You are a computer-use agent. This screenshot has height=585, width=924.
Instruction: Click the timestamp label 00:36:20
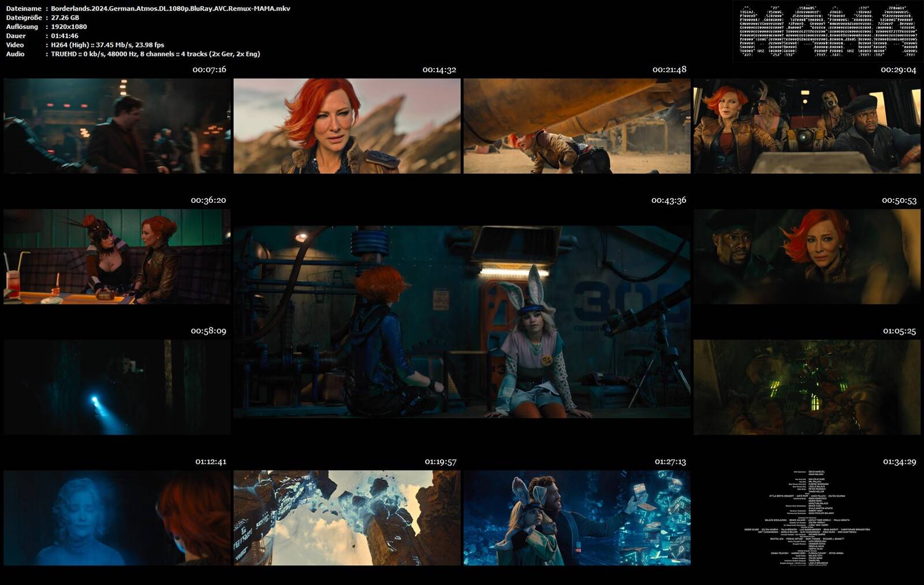tap(208, 200)
